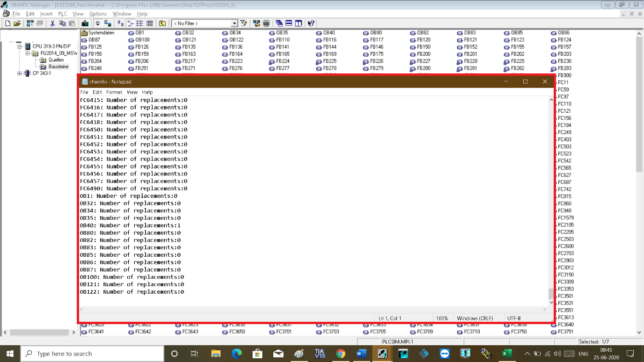This screenshot has width=644, height=362.
Task: Open Notepad Edit menu
Action: [97, 92]
